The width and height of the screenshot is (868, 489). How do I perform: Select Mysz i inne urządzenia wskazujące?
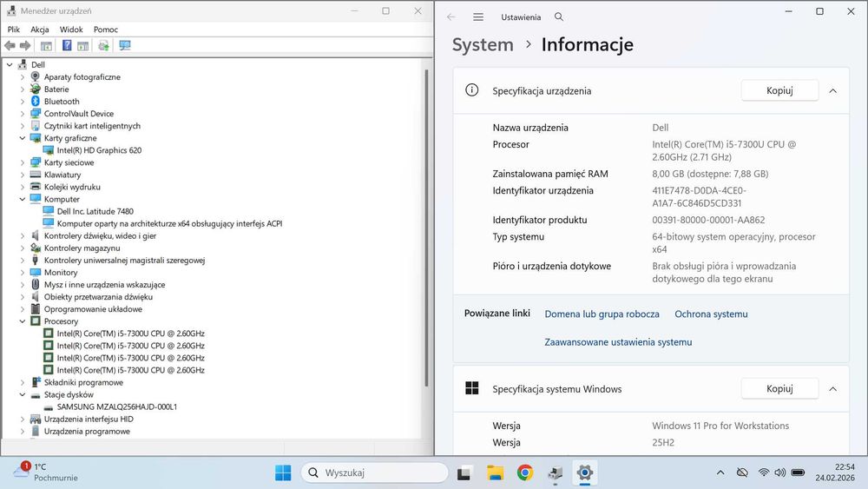point(105,285)
